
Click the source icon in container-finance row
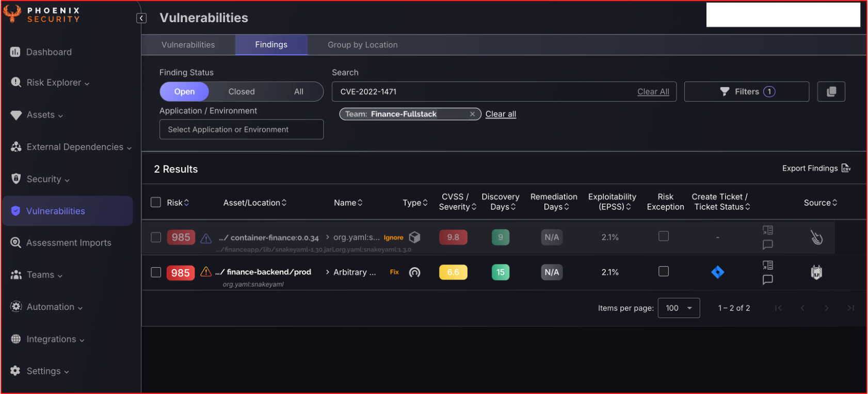(x=816, y=237)
